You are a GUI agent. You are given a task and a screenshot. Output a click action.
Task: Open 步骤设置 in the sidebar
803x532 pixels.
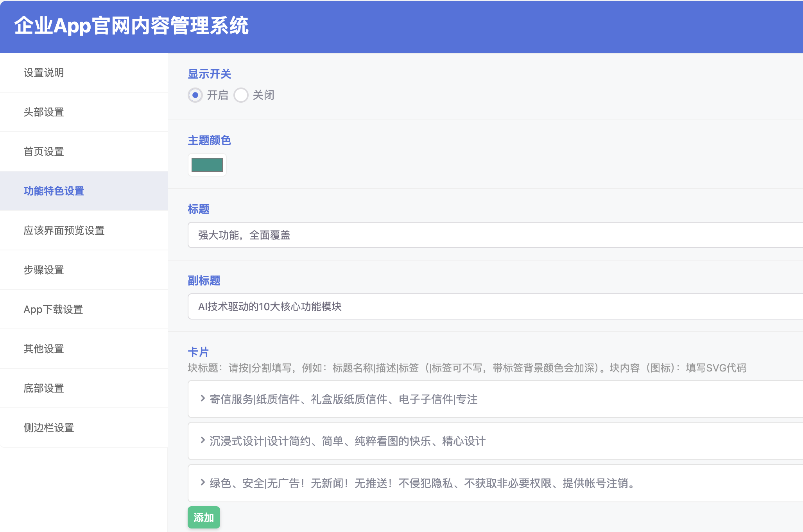84,270
